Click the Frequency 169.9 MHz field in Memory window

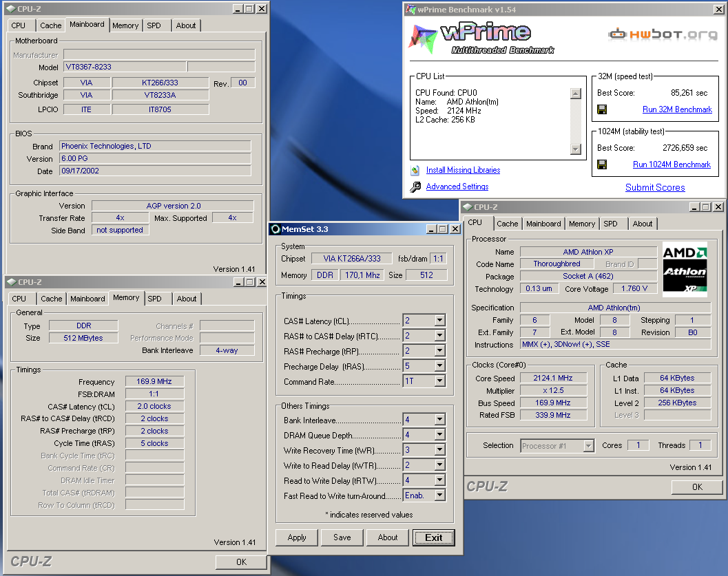(154, 381)
